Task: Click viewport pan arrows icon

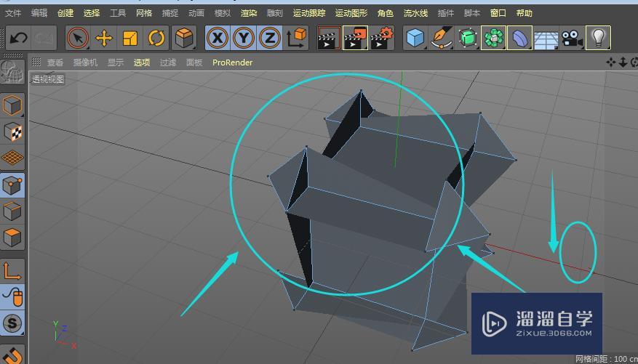Action: [x=610, y=62]
